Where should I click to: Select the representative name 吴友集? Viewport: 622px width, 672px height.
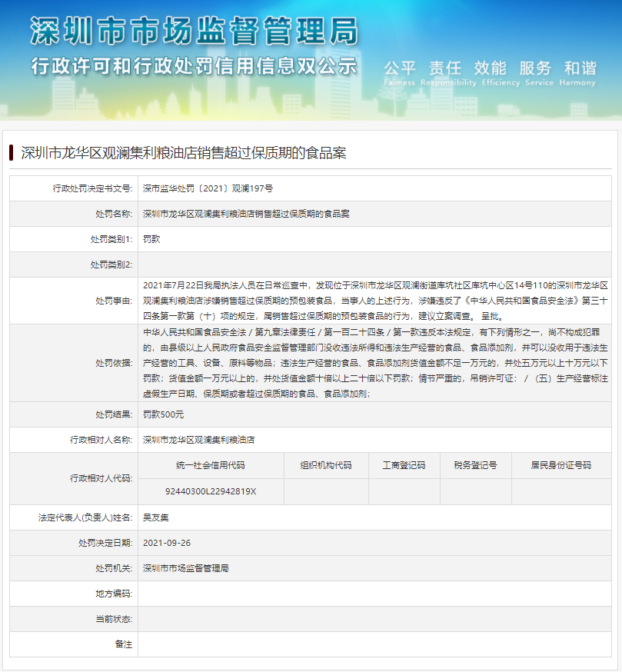click(155, 517)
